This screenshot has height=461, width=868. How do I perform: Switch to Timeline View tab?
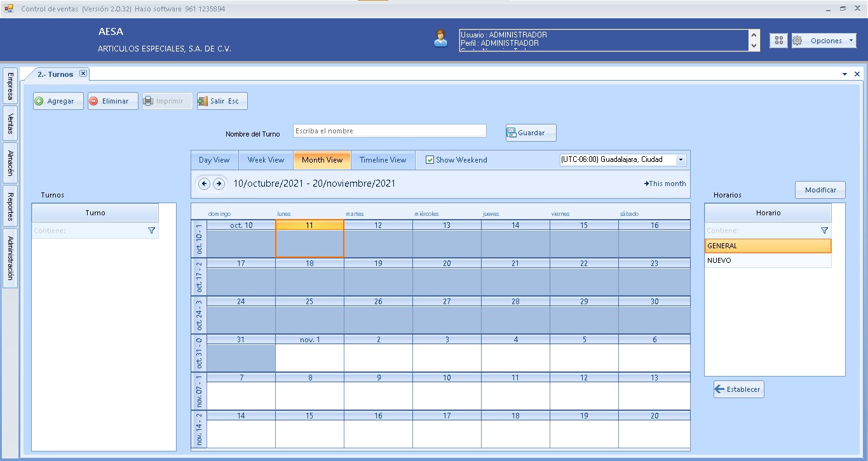383,160
